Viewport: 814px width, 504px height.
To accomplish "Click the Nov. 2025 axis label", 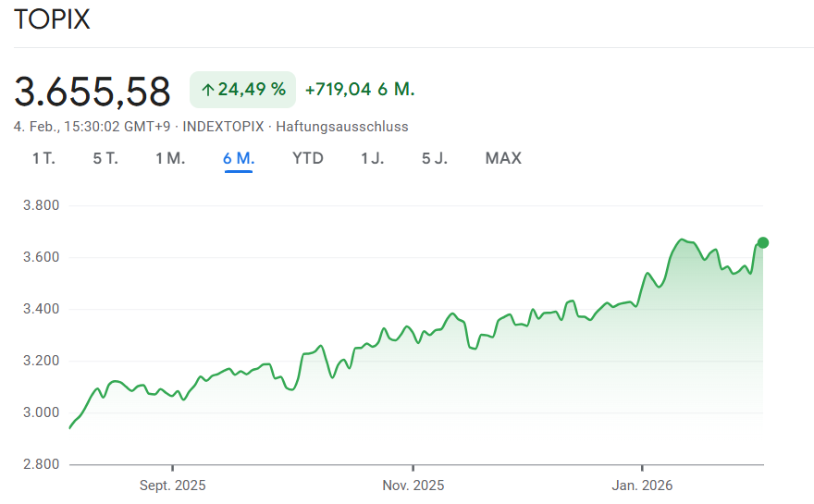I will pyautogui.click(x=413, y=486).
